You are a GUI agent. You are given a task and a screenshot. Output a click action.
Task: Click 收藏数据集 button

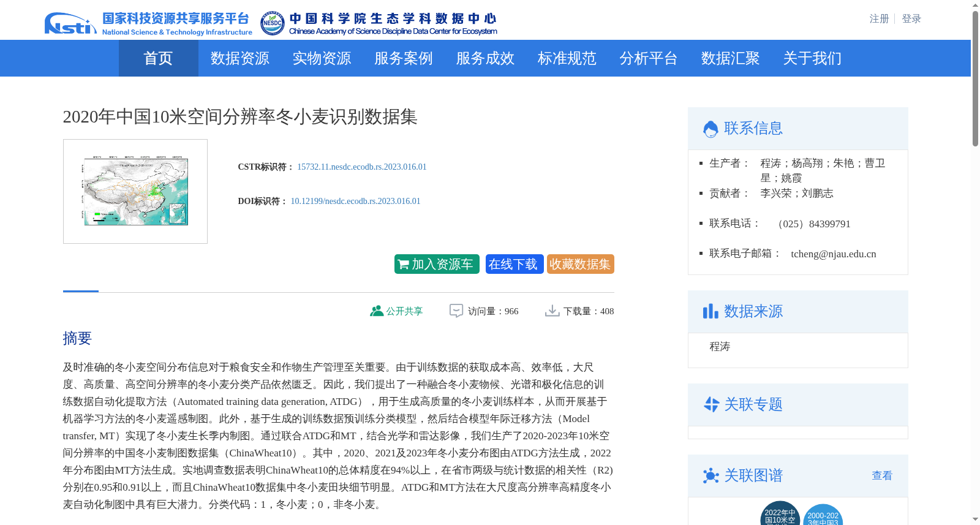[x=581, y=264]
